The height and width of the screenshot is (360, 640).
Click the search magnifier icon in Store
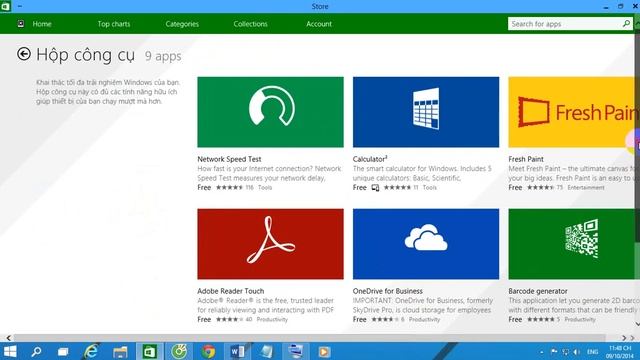[x=626, y=24]
